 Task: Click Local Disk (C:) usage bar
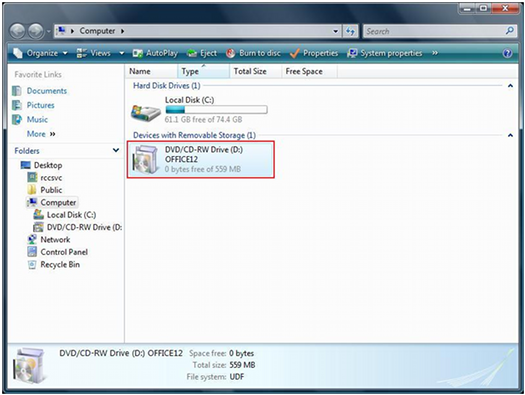pos(216,110)
